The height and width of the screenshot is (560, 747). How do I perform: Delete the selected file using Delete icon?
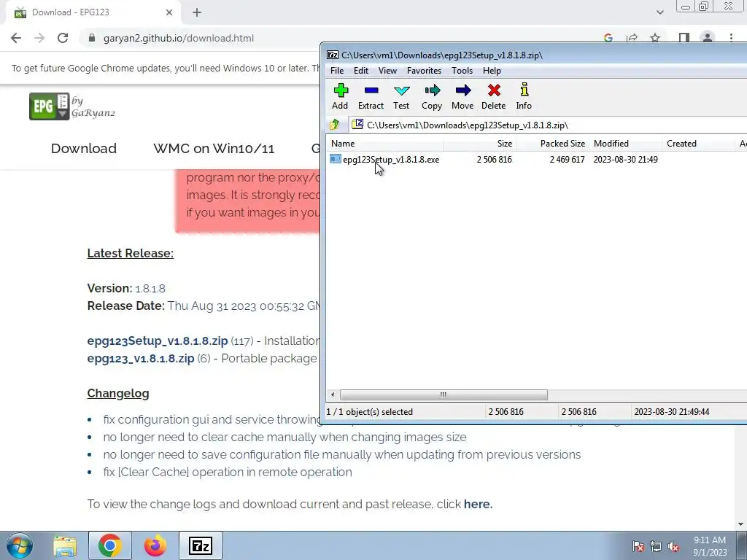494,97
